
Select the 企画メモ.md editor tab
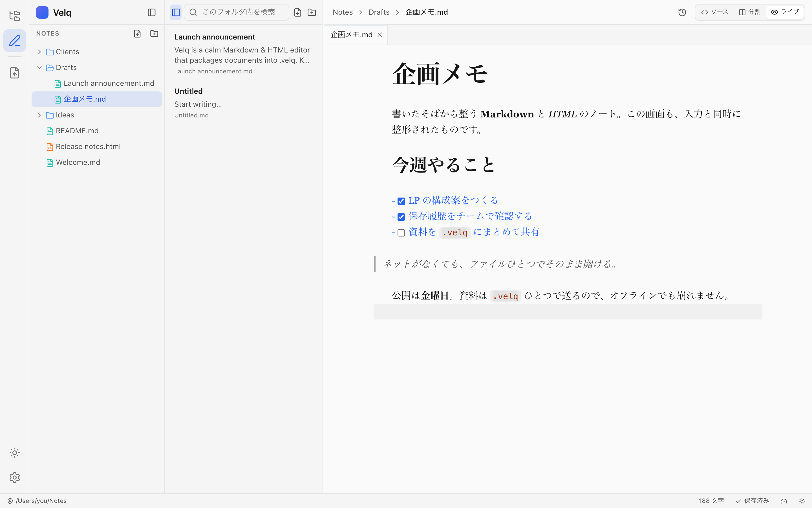click(355, 35)
